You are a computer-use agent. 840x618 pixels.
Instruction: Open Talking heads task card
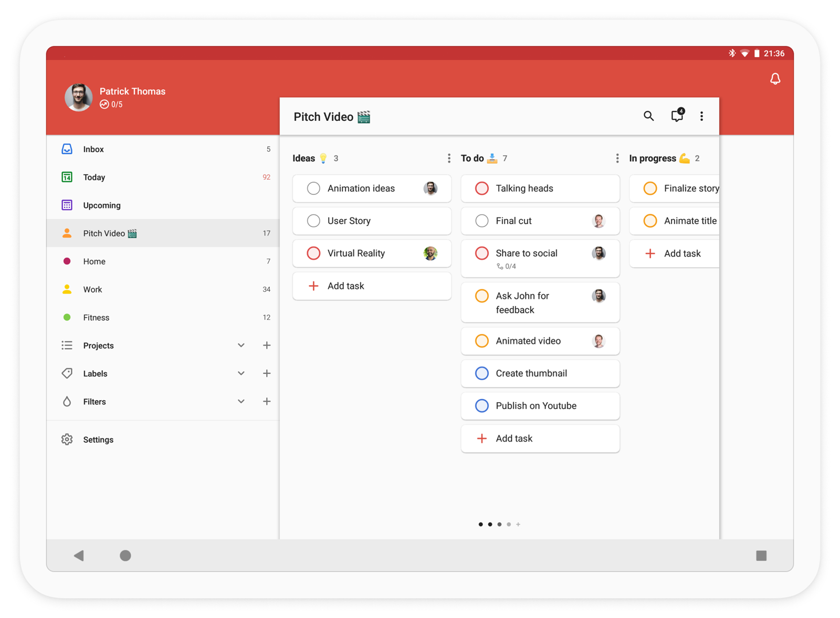540,188
